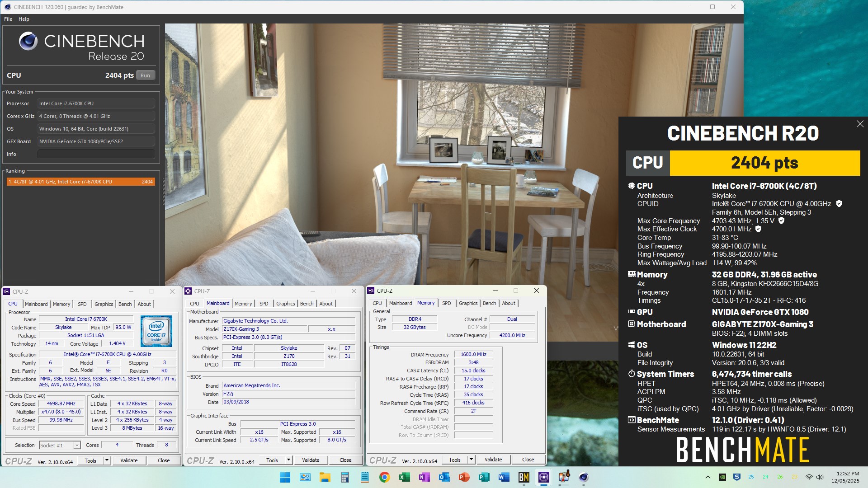Open SPD tab in right CPU-Z window
Screen dimensions: 868x488
[x=447, y=303]
